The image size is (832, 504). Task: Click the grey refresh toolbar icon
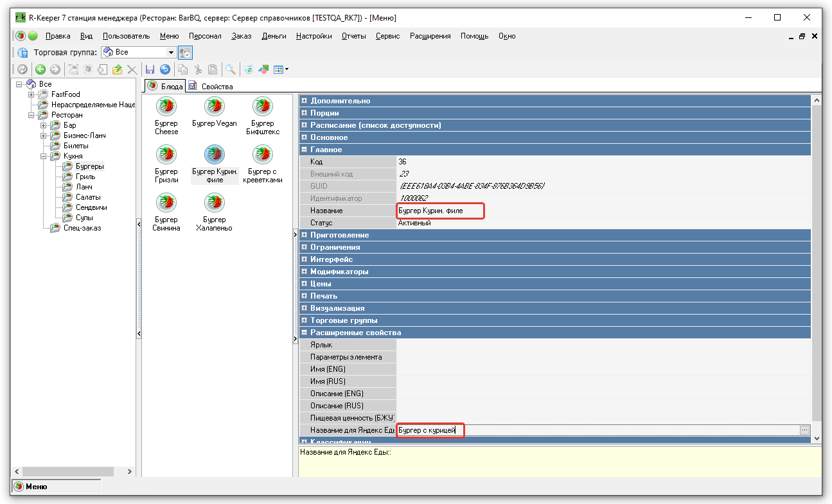tap(22, 69)
